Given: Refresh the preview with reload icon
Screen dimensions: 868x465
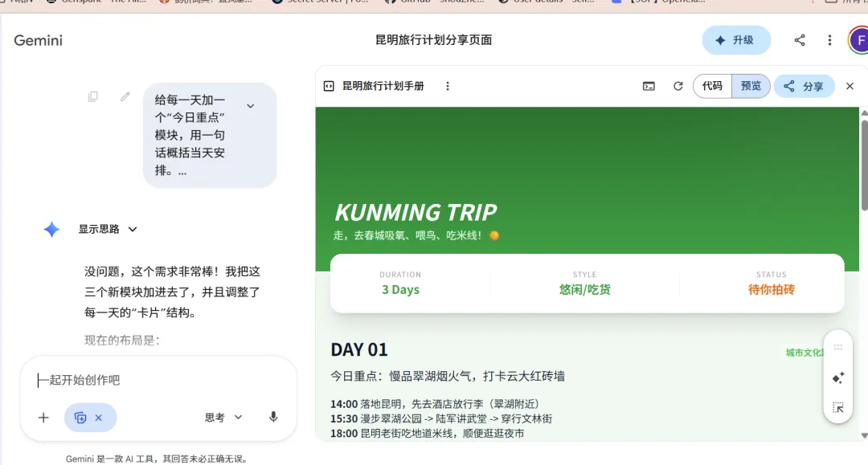Looking at the screenshot, I should (x=678, y=86).
